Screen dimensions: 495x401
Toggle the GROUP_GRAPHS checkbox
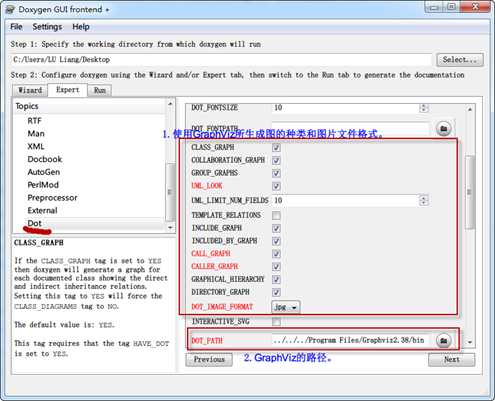pyautogui.click(x=276, y=173)
